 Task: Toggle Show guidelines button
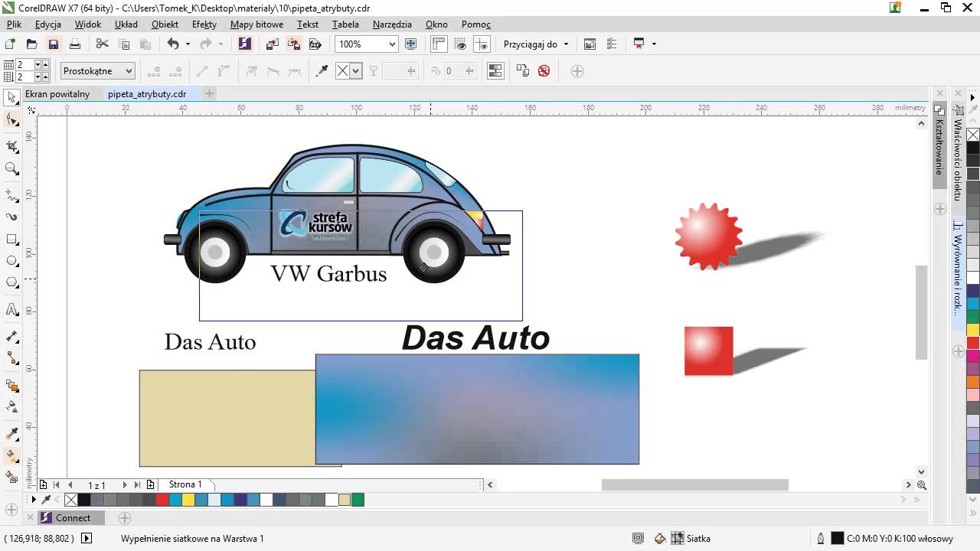pyautogui.click(x=482, y=44)
